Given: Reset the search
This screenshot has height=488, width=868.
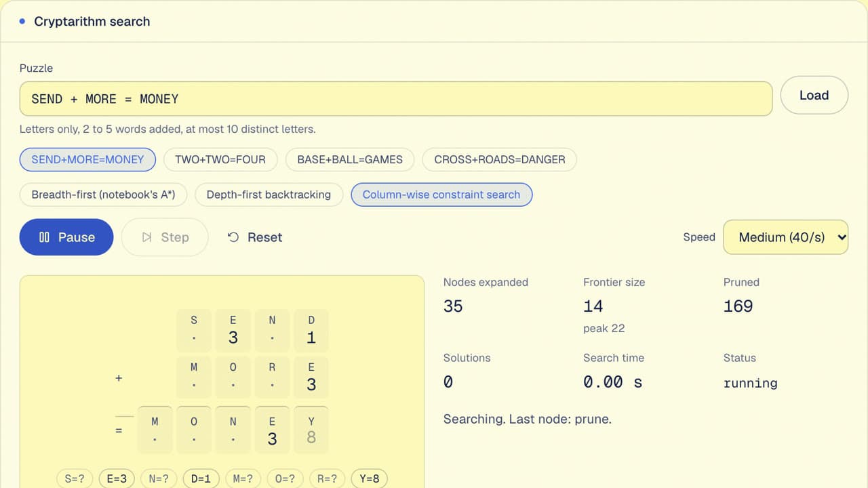Looking at the screenshot, I should tap(255, 237).
